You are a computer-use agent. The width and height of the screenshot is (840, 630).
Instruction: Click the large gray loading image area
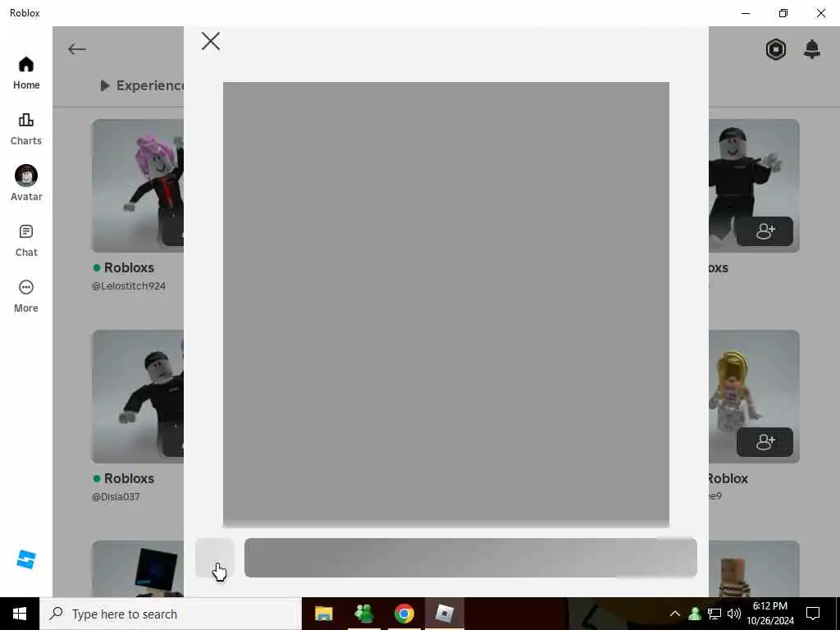click(445, 304)
